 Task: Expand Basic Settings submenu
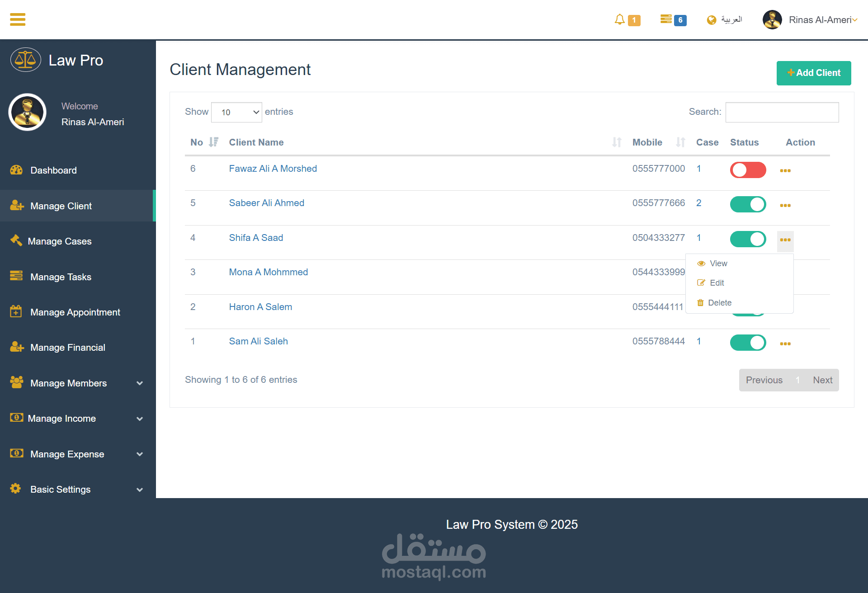click(x=140, y=489)
